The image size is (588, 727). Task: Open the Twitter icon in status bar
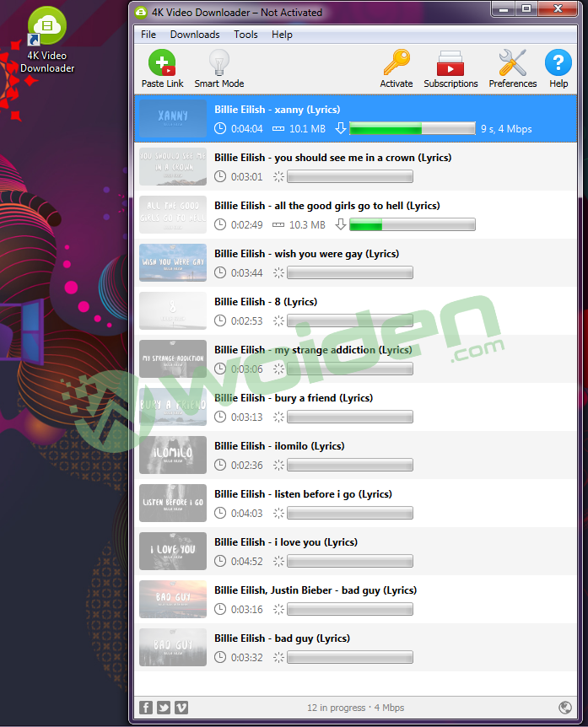point(164,708)
